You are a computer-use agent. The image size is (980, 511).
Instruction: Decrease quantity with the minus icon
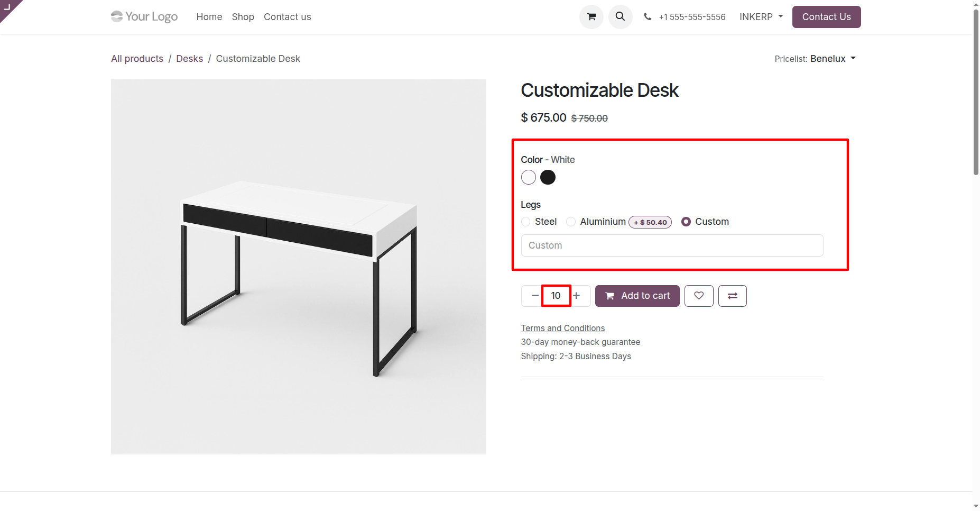click(535, 296)
